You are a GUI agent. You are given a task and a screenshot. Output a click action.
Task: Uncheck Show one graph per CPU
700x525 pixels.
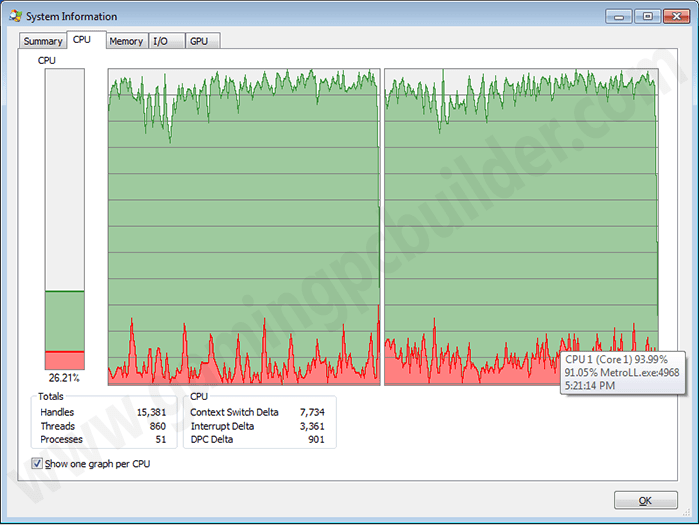point(37,463)
